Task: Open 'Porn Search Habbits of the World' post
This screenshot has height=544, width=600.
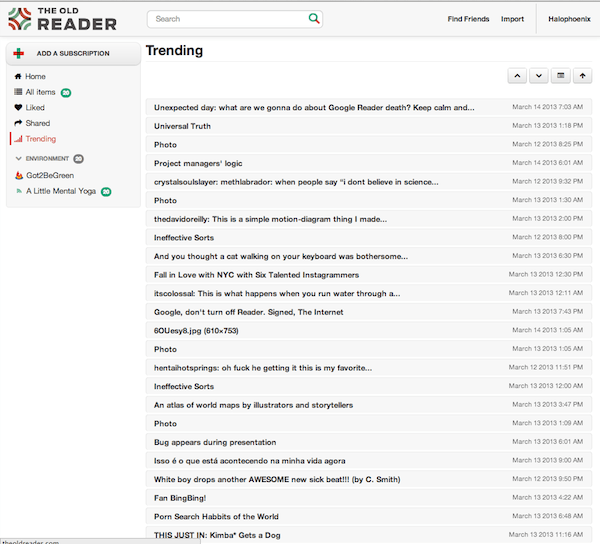Action: (368, 517)
